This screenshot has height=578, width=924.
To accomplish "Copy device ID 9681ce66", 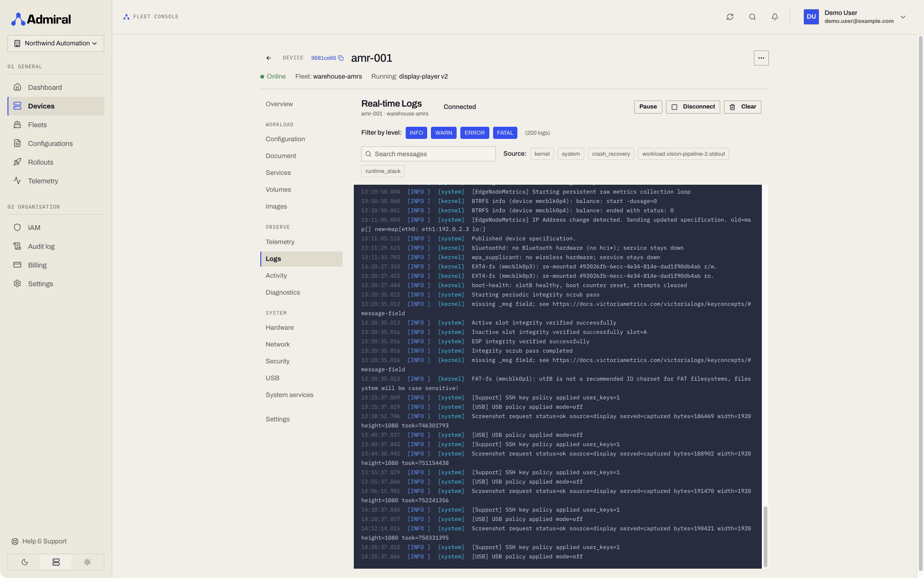I will [341, 58].
